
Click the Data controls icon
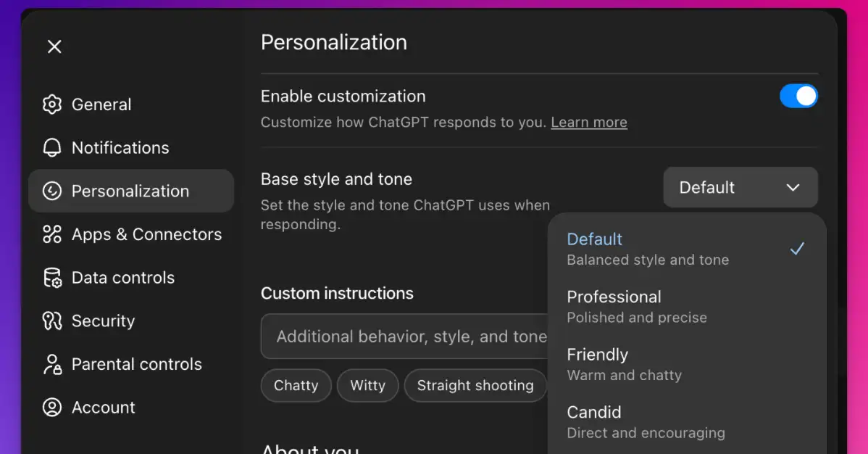coord(52,277)
